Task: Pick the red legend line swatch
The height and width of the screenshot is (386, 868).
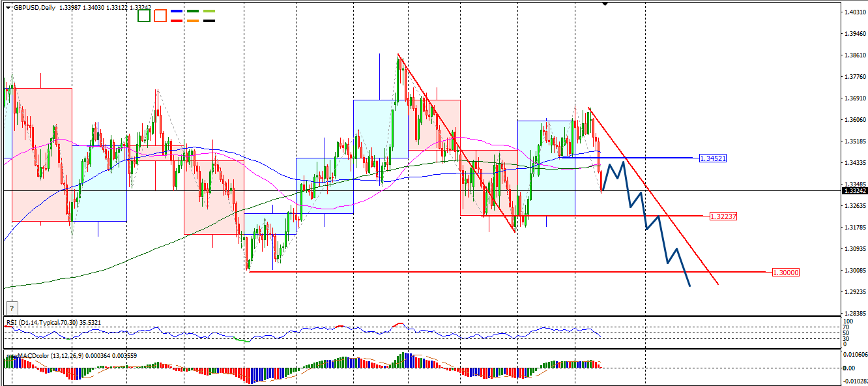Action: click(176, 20)
